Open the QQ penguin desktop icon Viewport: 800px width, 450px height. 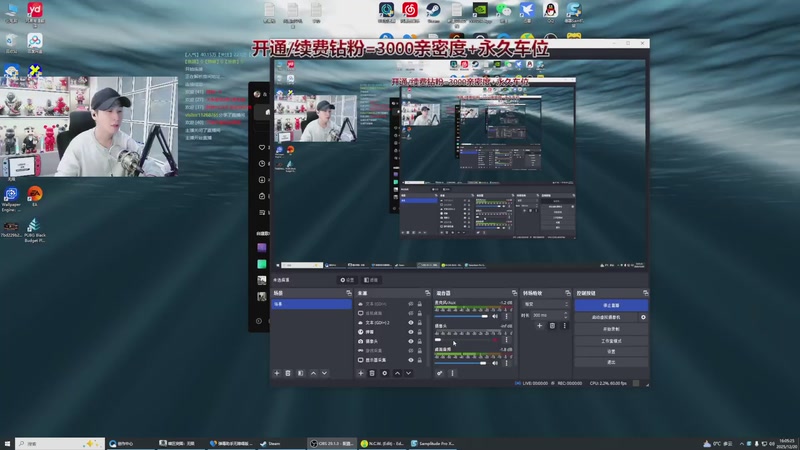coord(550,12)
